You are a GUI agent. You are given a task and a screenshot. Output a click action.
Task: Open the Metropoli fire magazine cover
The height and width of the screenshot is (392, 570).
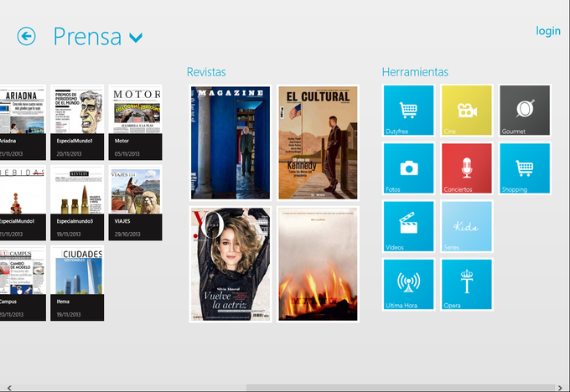(318, 264)
